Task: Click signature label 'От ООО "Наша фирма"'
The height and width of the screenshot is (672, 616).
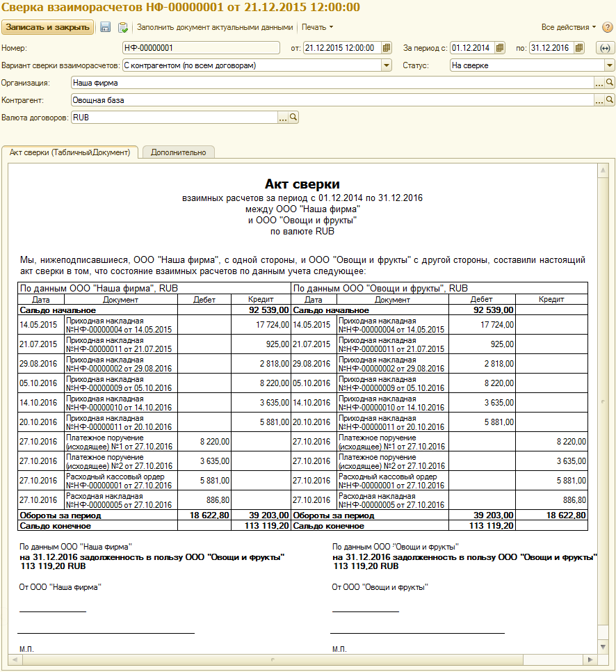Action: pyautogui.click(x=60, y=587)
